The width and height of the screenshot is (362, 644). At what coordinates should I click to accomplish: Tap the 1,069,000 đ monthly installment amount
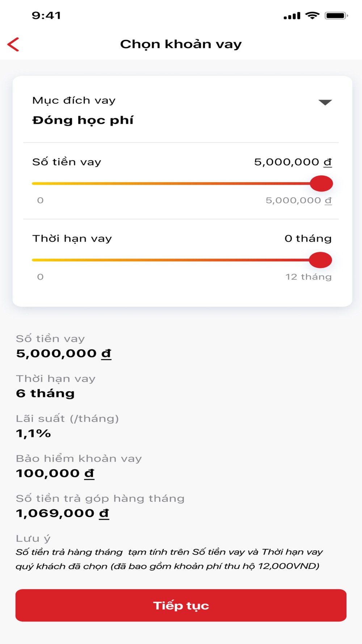coord(63,513)
